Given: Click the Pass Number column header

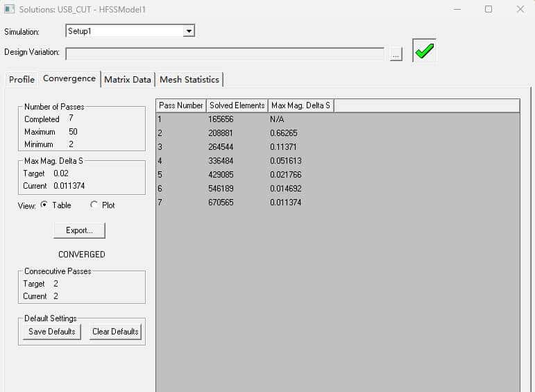Looking at the screenshot, I should [x=181, y=105].
